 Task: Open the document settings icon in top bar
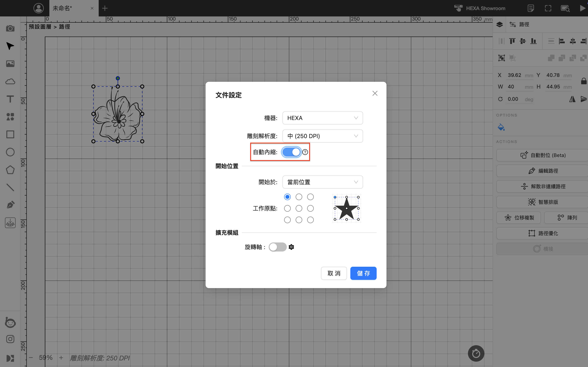531,8
